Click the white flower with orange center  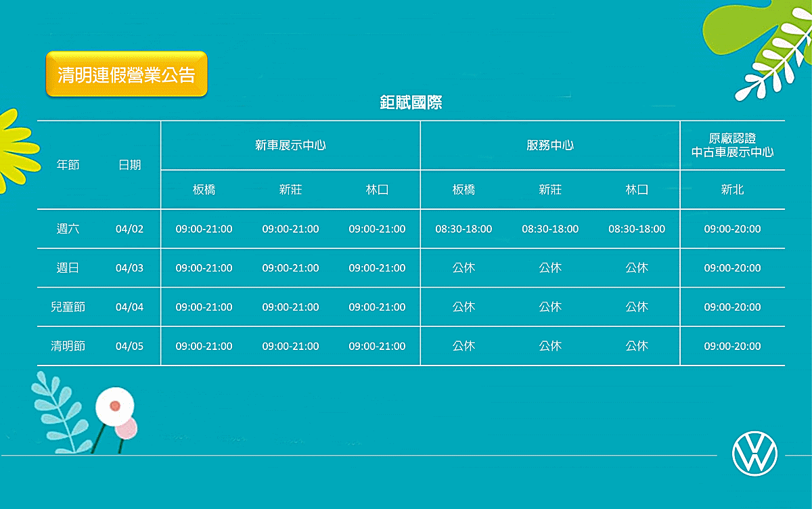click(114, 405)
